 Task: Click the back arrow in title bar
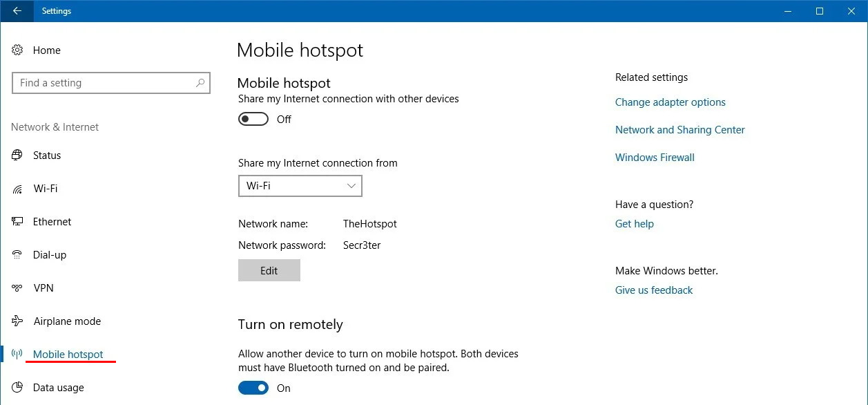[17, 11]
